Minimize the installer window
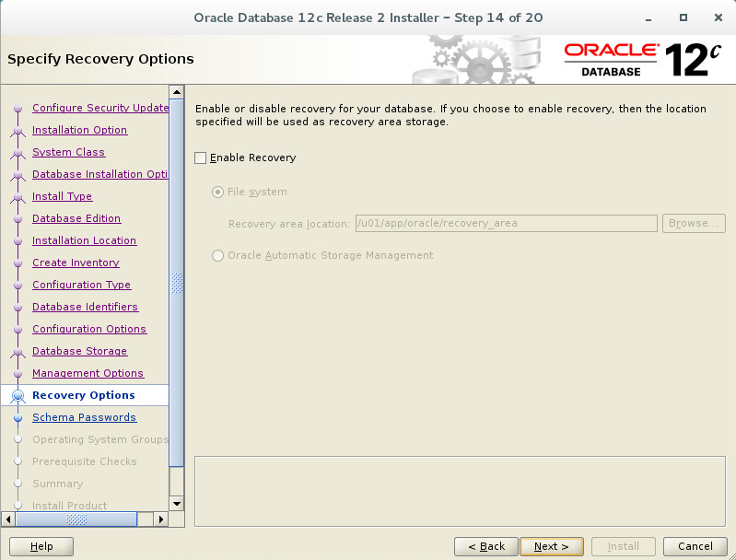This screenshot has width=736, height=560. click(x=648, y=18)
